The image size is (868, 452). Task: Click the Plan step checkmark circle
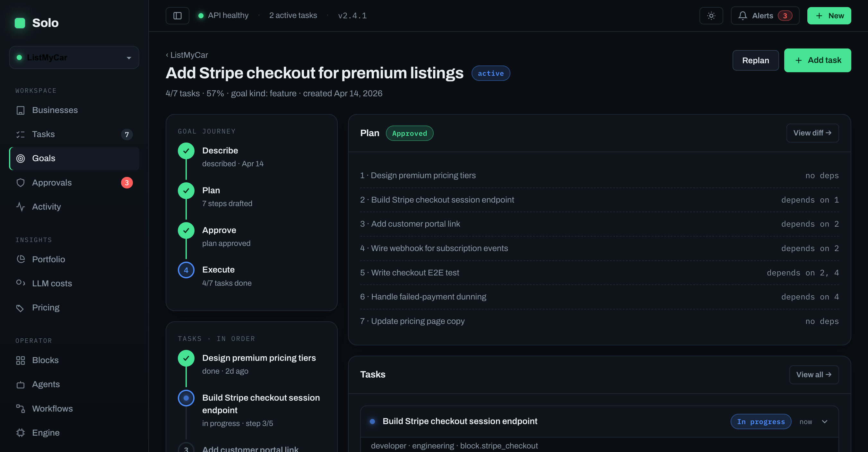tap(186, 191)
